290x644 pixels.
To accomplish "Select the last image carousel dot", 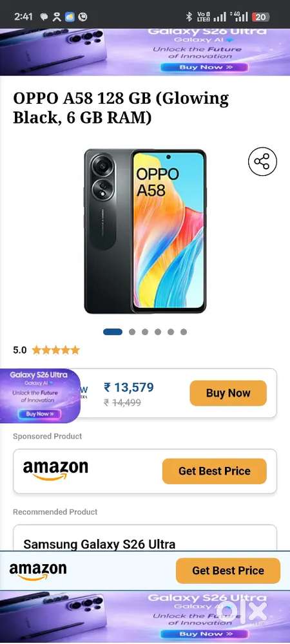I will pos(184,332).
